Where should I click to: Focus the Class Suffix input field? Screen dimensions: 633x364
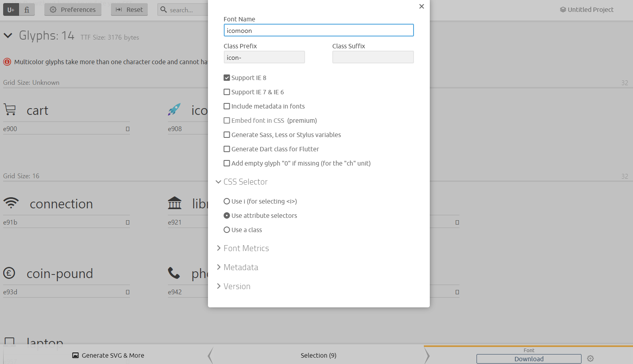point(373,57)
